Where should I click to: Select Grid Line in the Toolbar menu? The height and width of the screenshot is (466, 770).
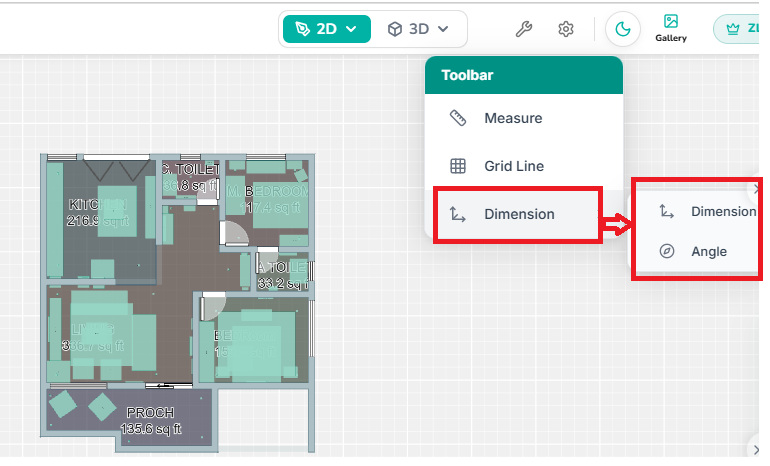tap(524, 166)
